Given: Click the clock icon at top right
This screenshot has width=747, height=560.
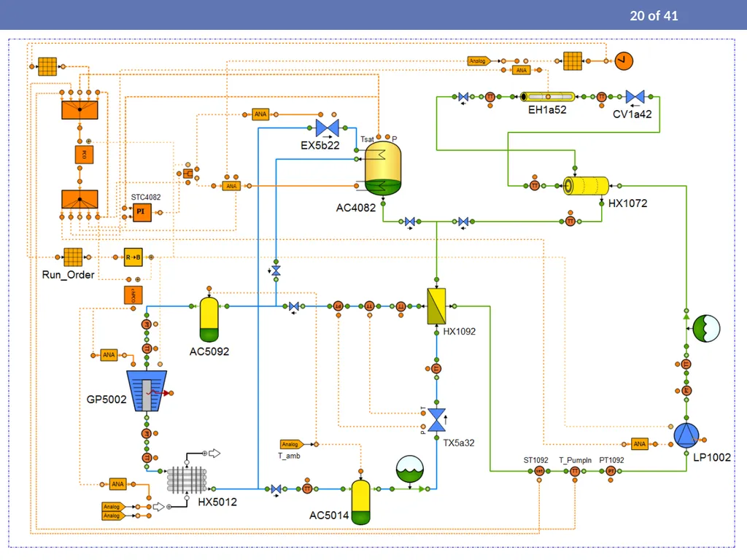Looking at the screenshot, I should 624,61.
